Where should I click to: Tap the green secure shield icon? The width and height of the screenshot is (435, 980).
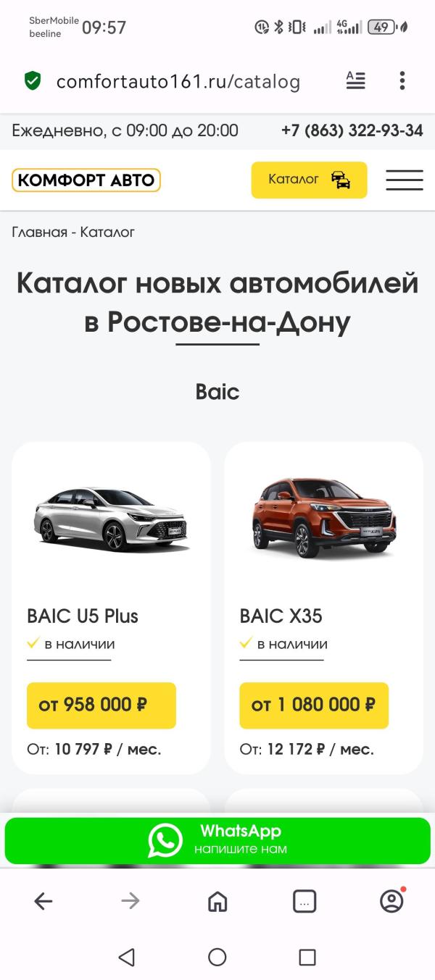33,80
